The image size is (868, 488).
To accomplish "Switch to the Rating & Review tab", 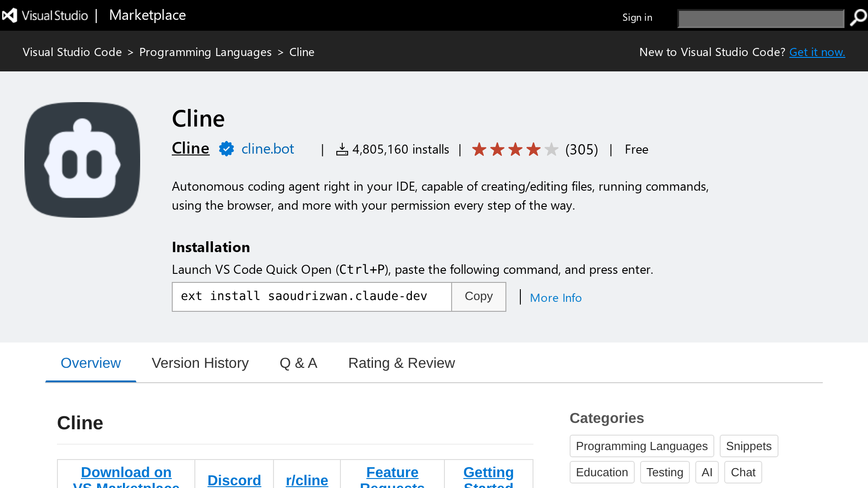I will pyautogui.click(x=401, y=363).
